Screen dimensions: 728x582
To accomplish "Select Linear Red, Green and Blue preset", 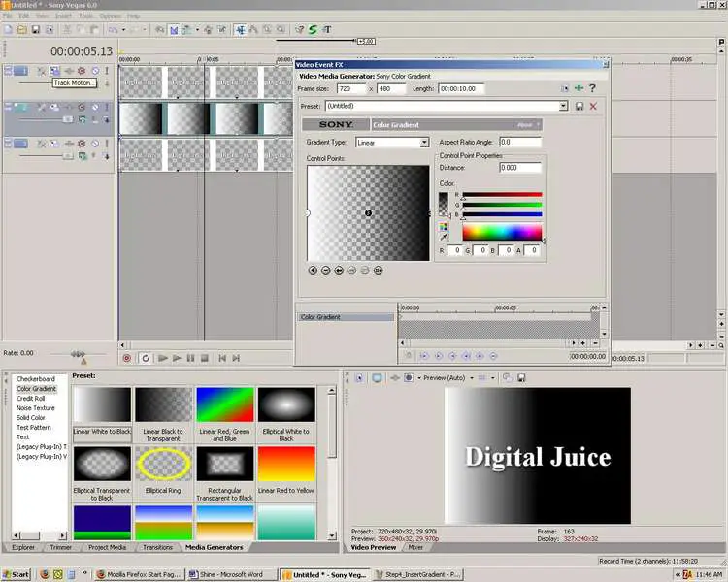I will click(x=225, y=405).
